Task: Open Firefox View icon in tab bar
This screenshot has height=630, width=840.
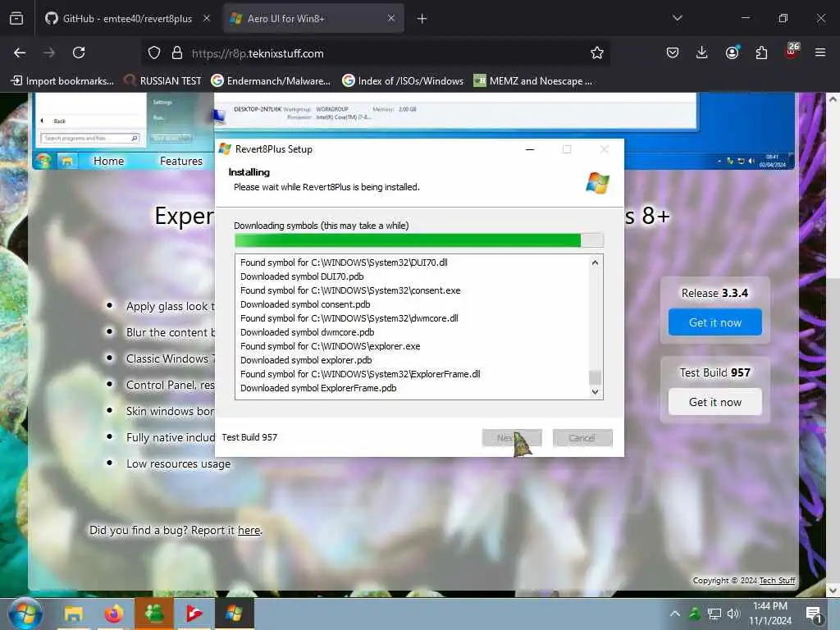Action: 16,18
